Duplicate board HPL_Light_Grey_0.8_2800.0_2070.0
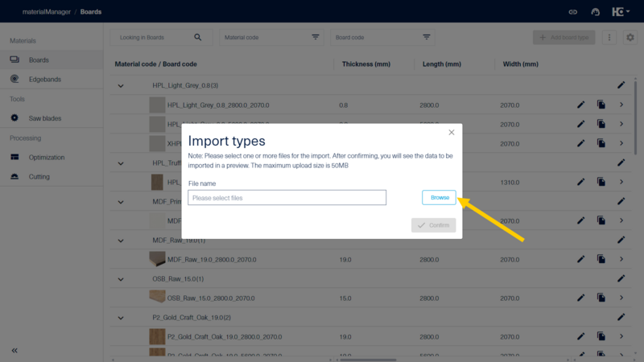 point(601,105)
